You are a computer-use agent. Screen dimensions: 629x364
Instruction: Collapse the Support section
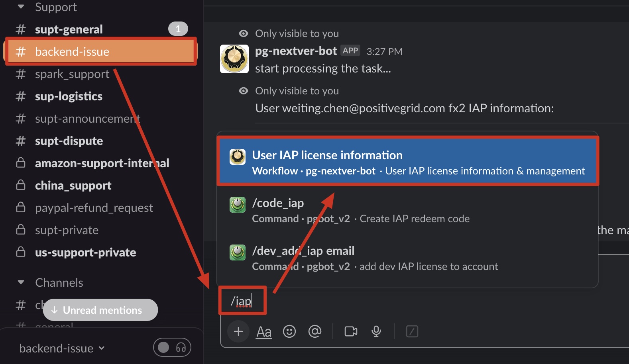pyautogui.click(x=21, y=7)
